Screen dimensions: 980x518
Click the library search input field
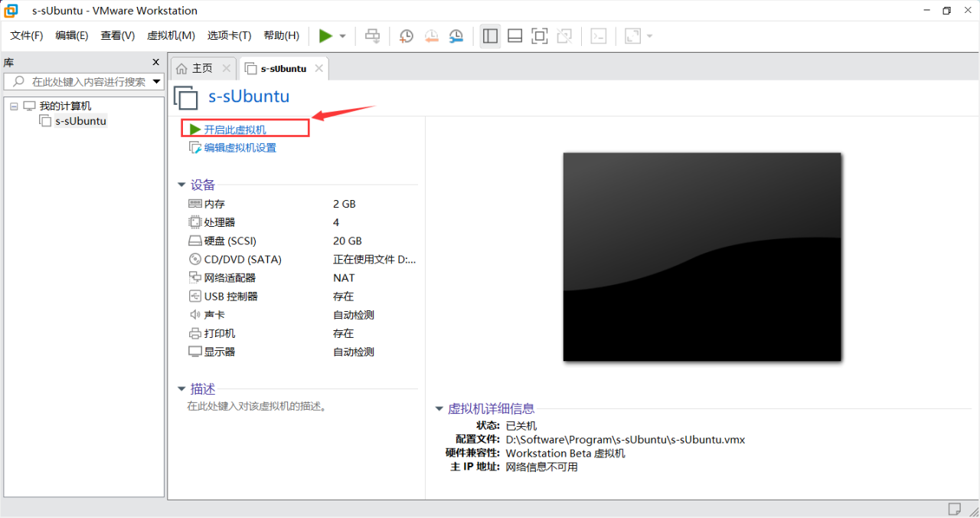point(88,82)
